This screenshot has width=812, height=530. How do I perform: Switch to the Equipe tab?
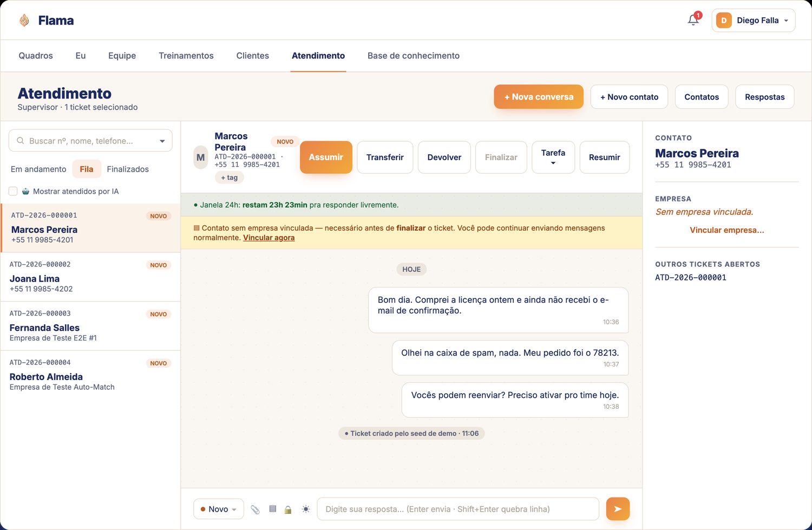click(122, 56)
